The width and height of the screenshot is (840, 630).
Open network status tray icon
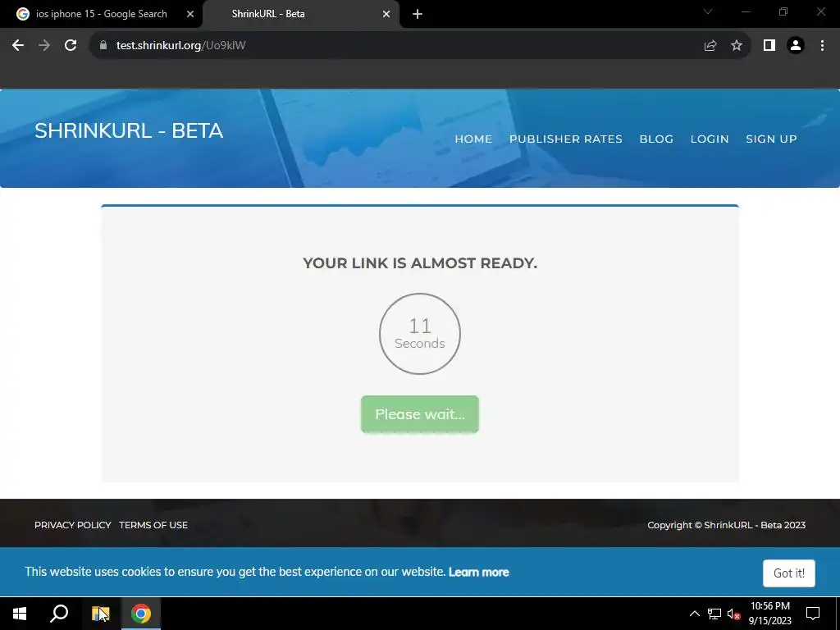point(714,614)
